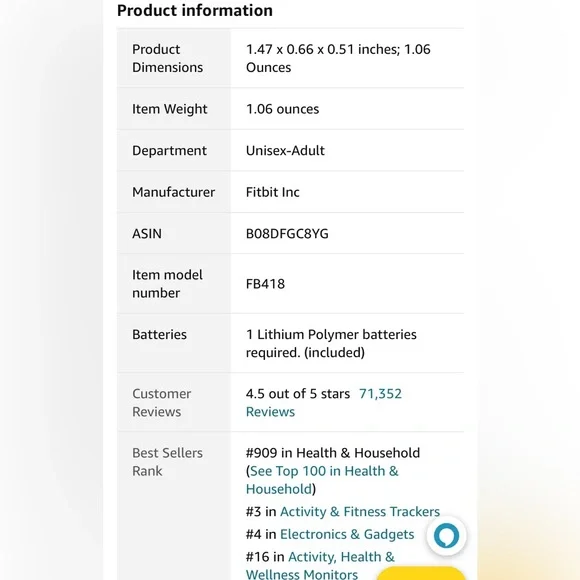Select the ASIN value B08DFGC8YG

pos(287,234)
